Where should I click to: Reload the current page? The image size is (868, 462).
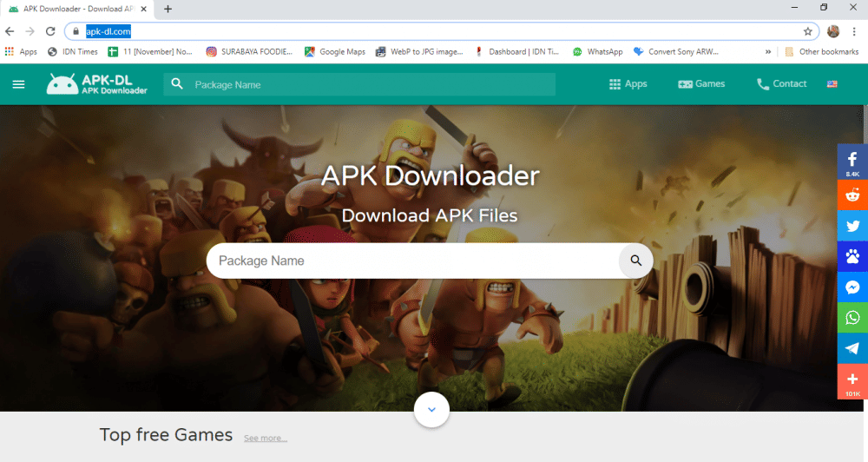50,31
